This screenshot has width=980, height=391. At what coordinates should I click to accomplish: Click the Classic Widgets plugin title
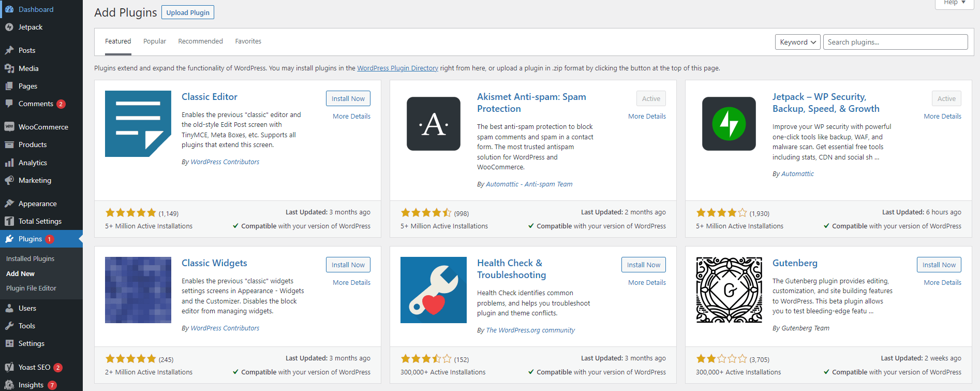point(214,263)
